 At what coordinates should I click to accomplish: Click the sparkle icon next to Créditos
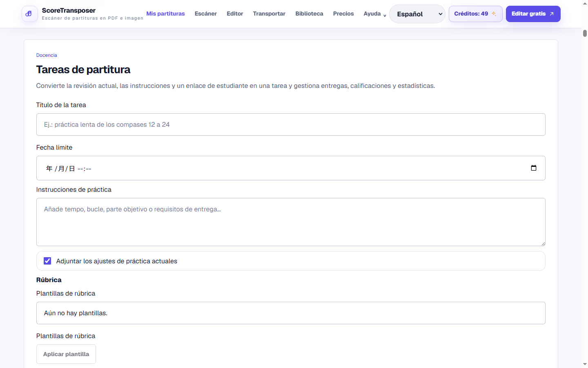pos(494,14)
